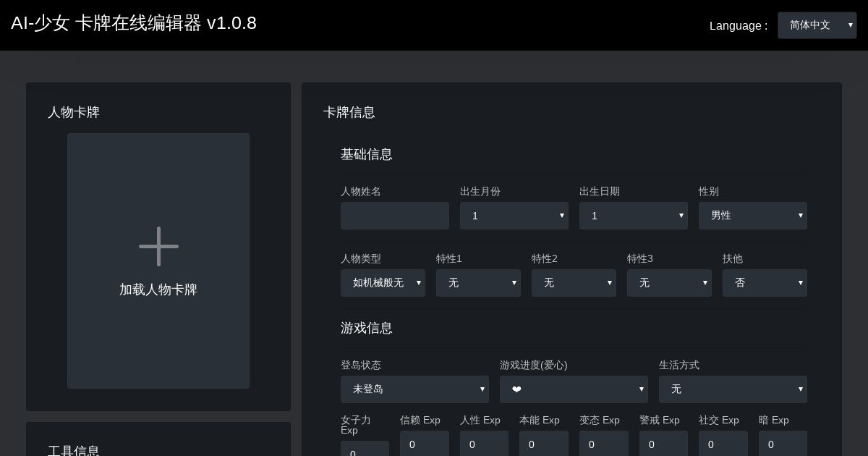Click the 加载人物卡牌 label
Image resolution: width=868 pixels, height=456 pixels.
click(x=158, y=290)
